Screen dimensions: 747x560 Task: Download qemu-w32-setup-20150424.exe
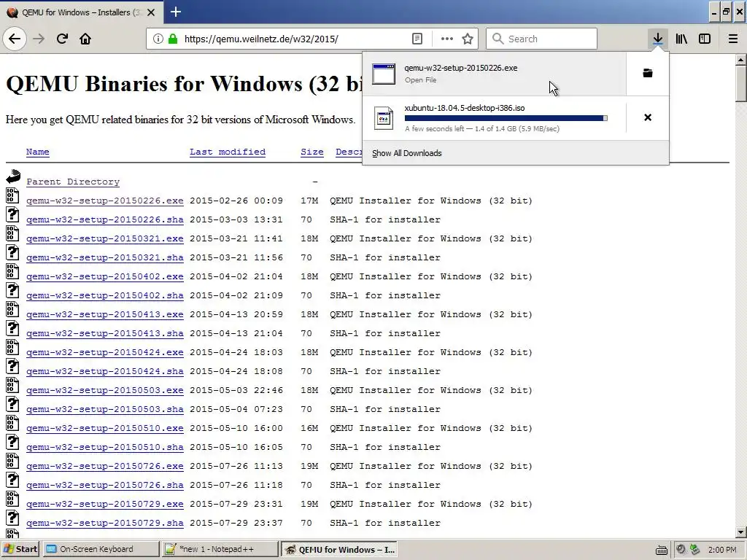tap(105, 352)
